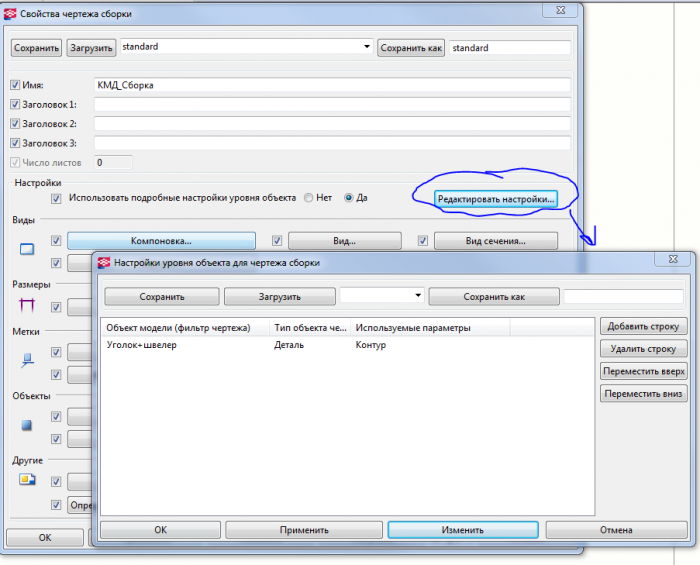Click the Метки marks icon
This screenshot has width=700, height=565.
27,360
